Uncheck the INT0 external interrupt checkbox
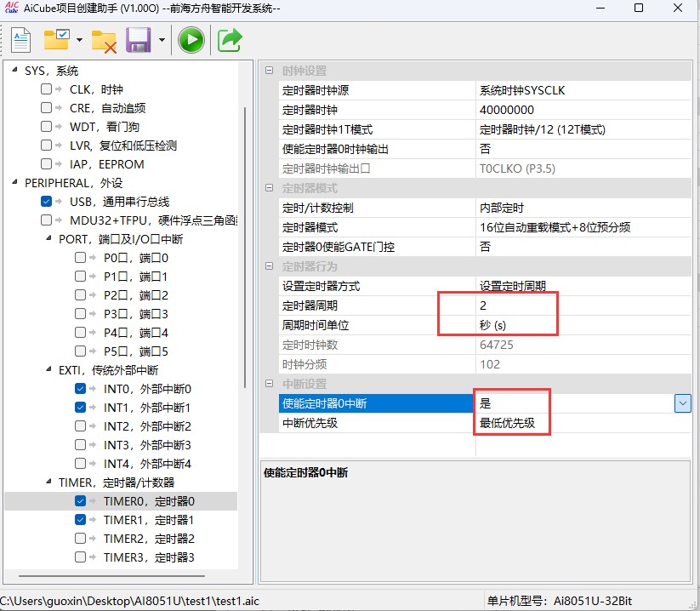 click(x=80, y=389)
